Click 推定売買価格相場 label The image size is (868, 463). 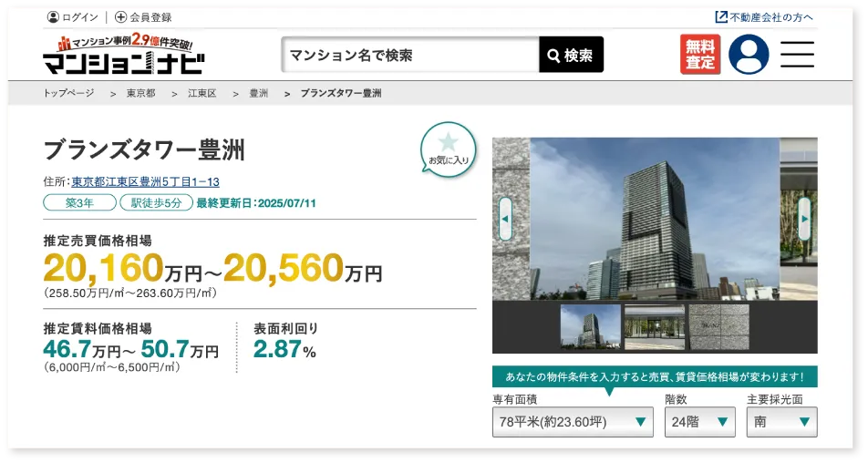tap(98, 241)
